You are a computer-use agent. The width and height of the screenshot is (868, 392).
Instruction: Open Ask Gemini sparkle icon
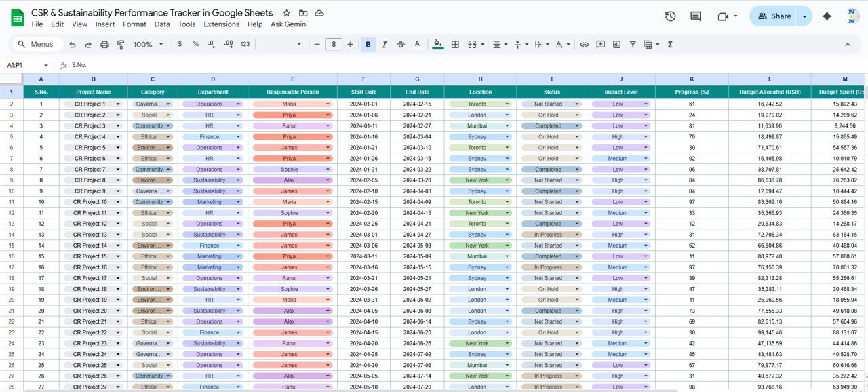point(827,16)
